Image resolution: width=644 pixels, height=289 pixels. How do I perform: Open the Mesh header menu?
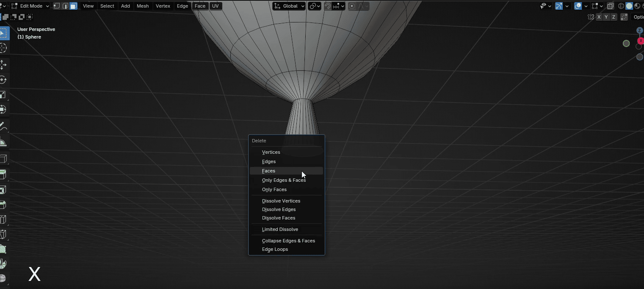(143, 6)
